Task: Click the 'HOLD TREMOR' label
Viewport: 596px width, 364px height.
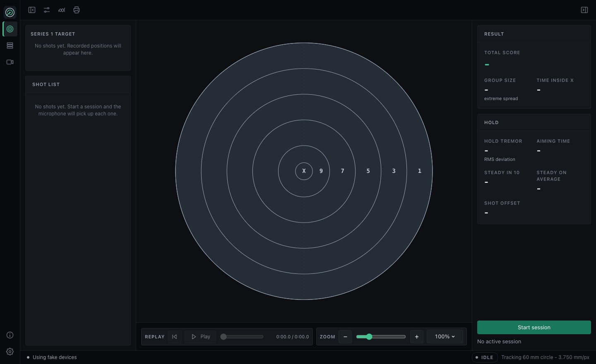Action: [503, 141]
